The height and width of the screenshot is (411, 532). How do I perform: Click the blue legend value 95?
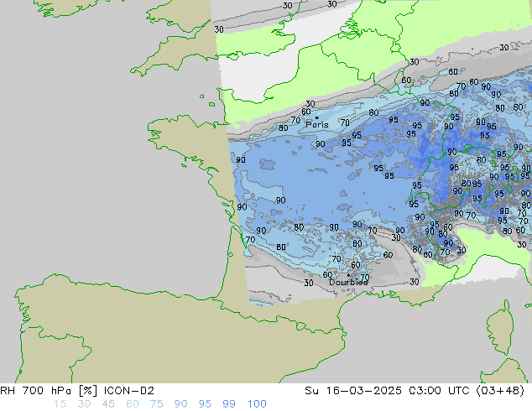(x=205, y=404)
